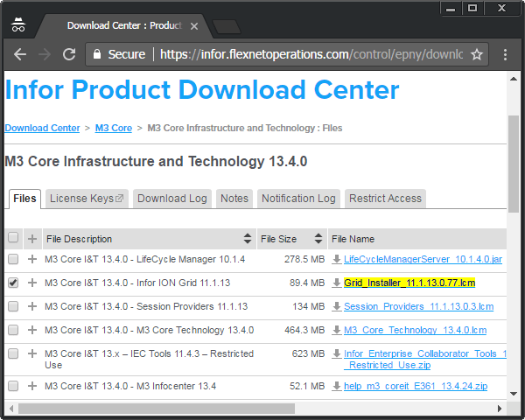Click download icon beside Session_Providers file
Screen dimensions: 525x420
point(337,307)
